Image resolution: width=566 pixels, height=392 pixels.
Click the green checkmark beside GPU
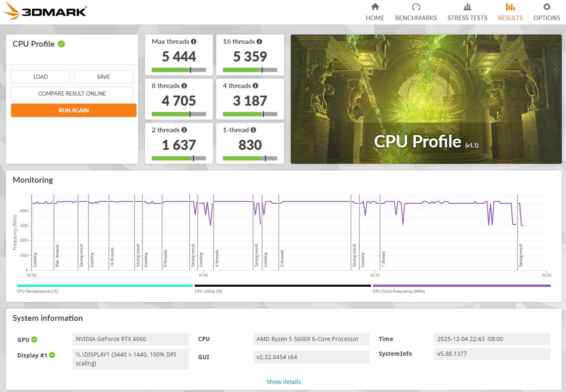tap(33, 339)
